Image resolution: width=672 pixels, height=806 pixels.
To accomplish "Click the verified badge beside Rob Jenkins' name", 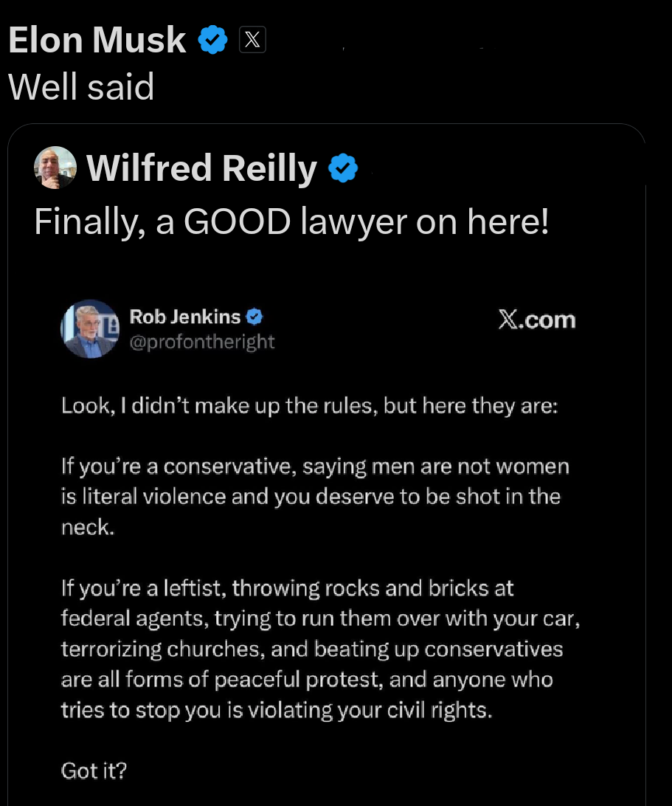I will point(254,316).
